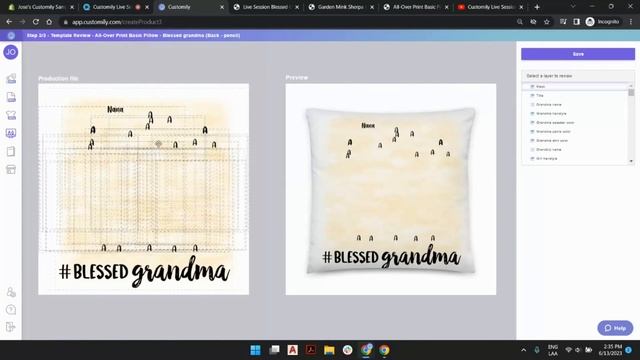Image resolution: width=640 pixels, height=360 pixels.
Task: Open the browser media control icon
Action: (x=563, y=22)
